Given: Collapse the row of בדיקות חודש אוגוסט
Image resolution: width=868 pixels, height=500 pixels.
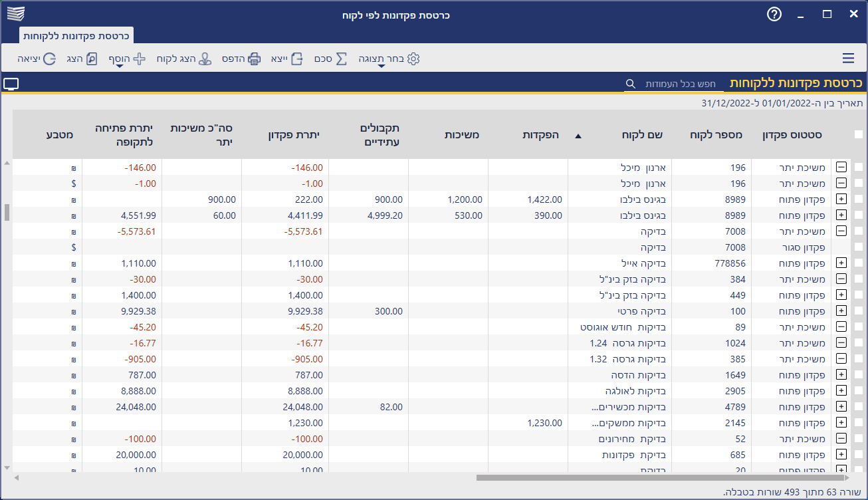Looking at the screenshot, I should point(841,326).
